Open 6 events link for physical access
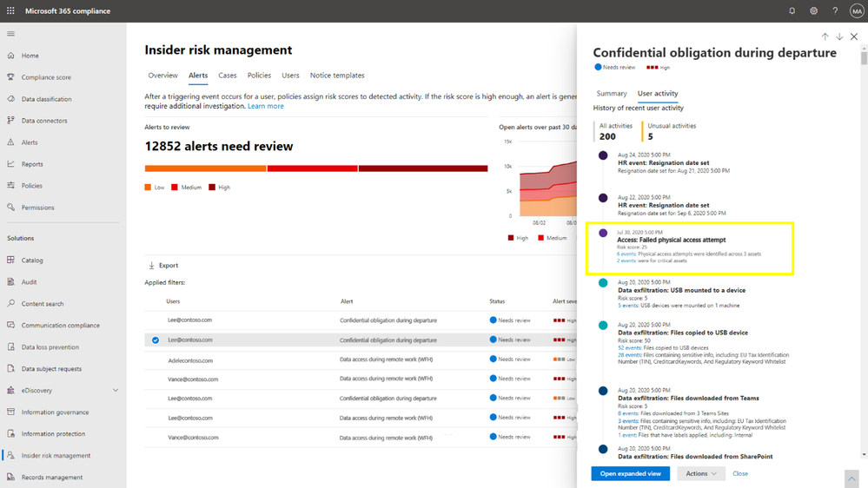The width and height of the screenshot is (868, 488). click(626, 254)
